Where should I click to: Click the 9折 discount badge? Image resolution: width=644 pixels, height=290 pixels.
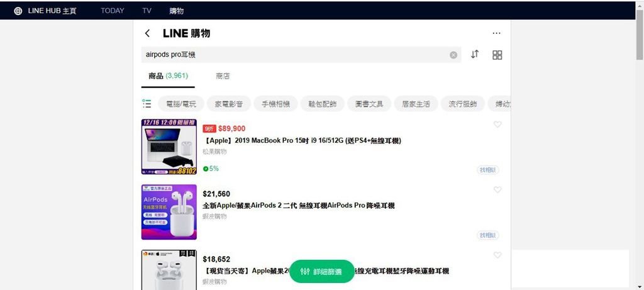point(209,128)
